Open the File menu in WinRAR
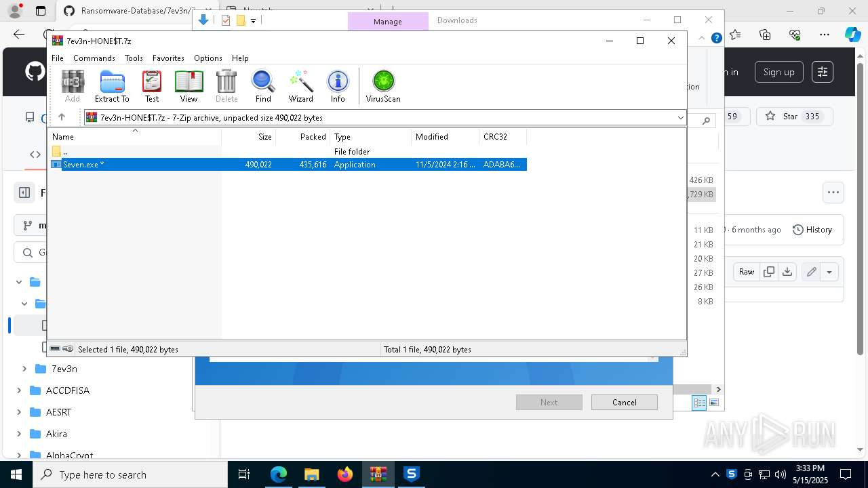 click(58, 58)
